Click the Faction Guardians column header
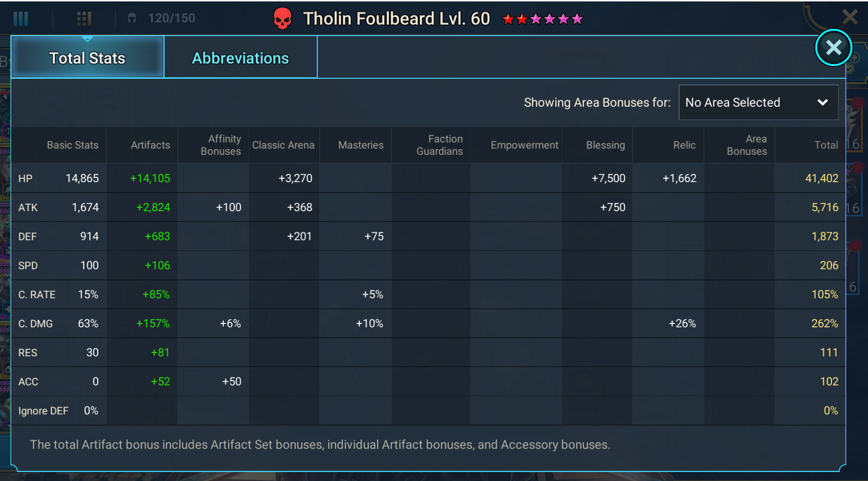This screenshot has width=868, height=481. 440,145
